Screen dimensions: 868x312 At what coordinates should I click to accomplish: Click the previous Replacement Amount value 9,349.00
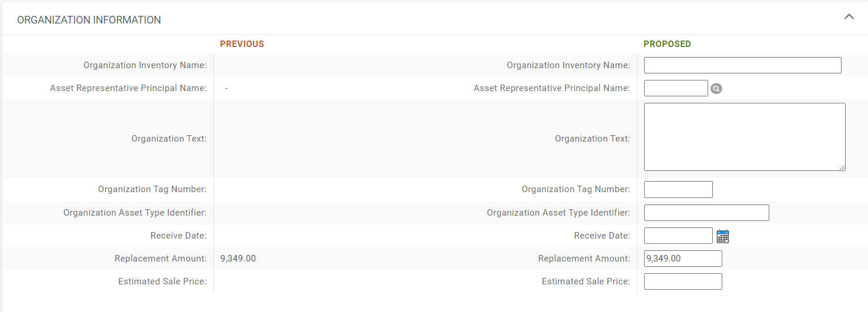point(238,259)
